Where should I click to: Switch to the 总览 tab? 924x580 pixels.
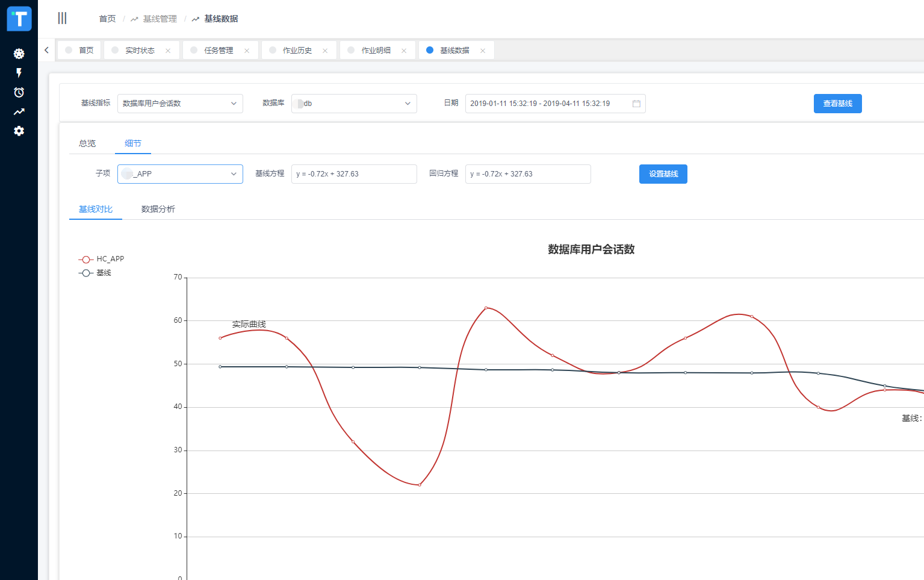pyautogui.click(x=87, y=143)
